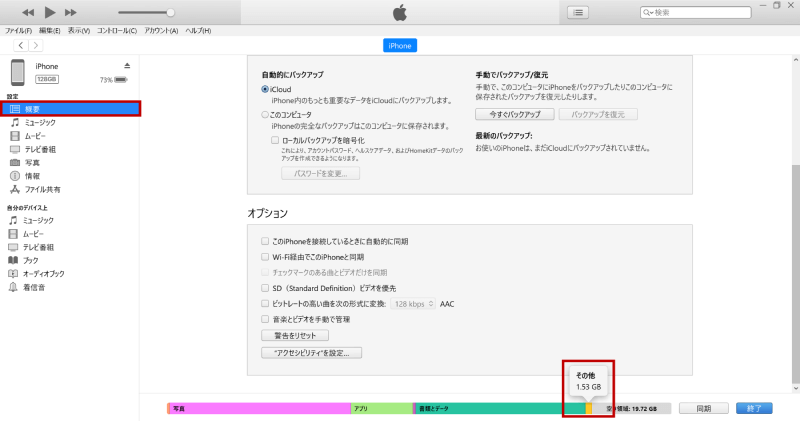Open the ファイル(F) menu
800x421 pixels.
[18, 31]
